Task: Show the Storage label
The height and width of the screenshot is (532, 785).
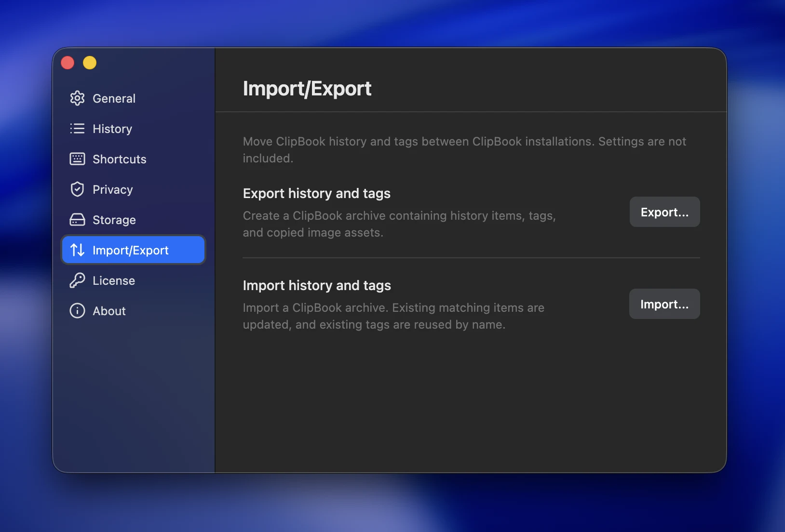Action: coord(114,220)
